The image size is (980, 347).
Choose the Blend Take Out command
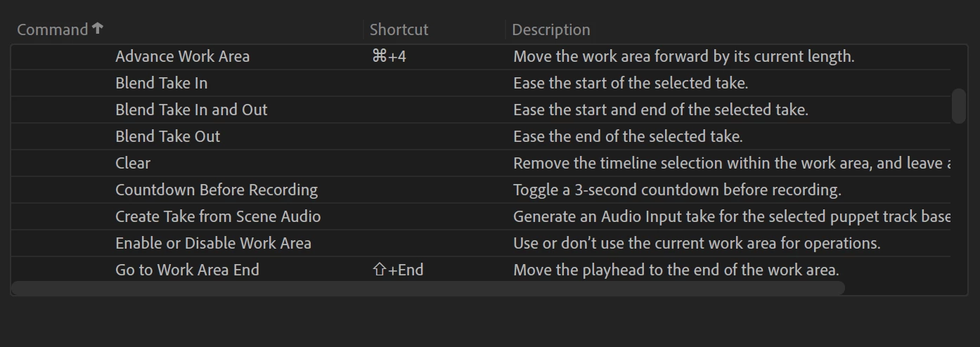pos(167,136)
